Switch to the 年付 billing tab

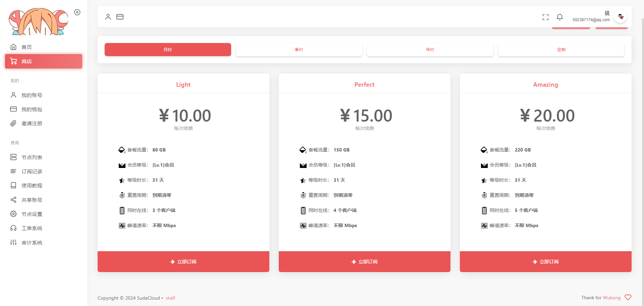[x=430, y=50]
